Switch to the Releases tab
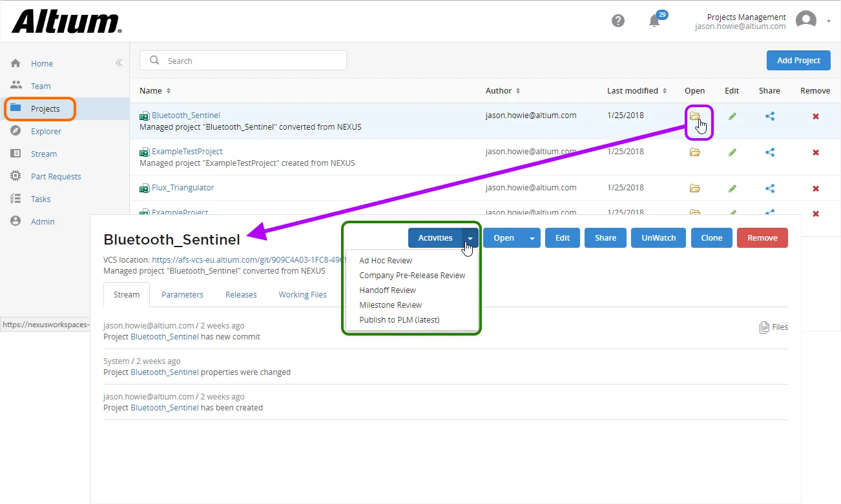The height and width of the screenshot is (504, 841). 241,294
